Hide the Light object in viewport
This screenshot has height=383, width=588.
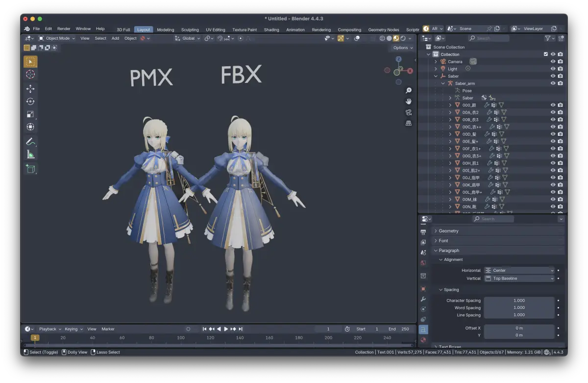point(553,69)
